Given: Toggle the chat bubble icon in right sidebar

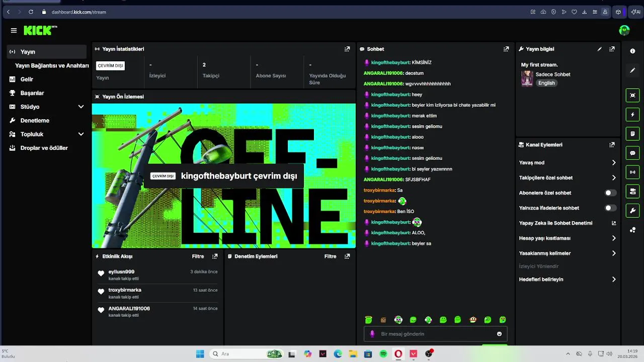Looking at the screenshot, I should 632,153.
